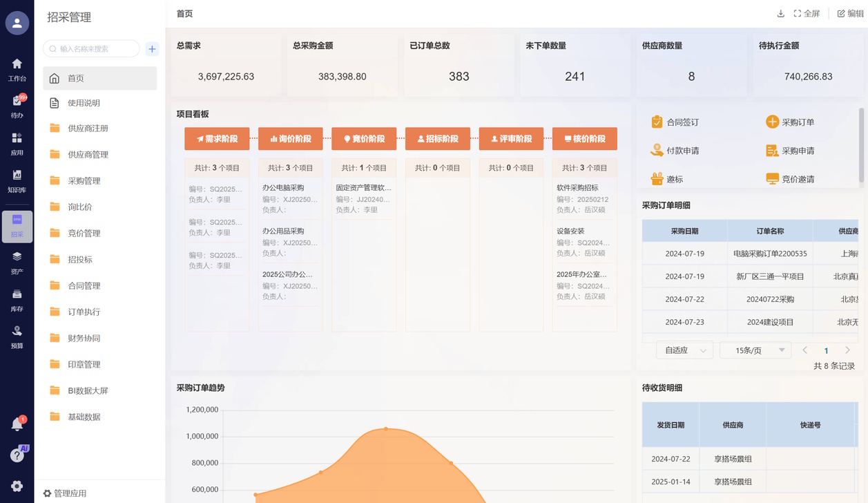Focus the 输入名称来搜索 search field
868x503 pixels.
click(94, 49)
